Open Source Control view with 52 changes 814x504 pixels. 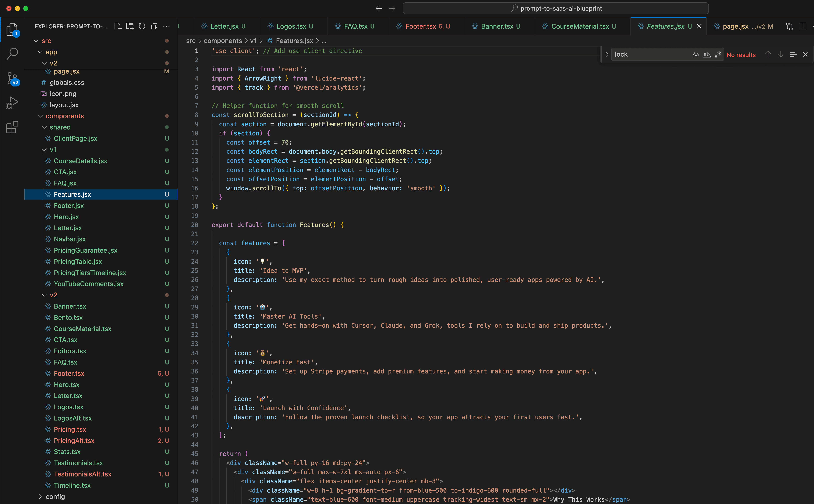tap(12, 79)
